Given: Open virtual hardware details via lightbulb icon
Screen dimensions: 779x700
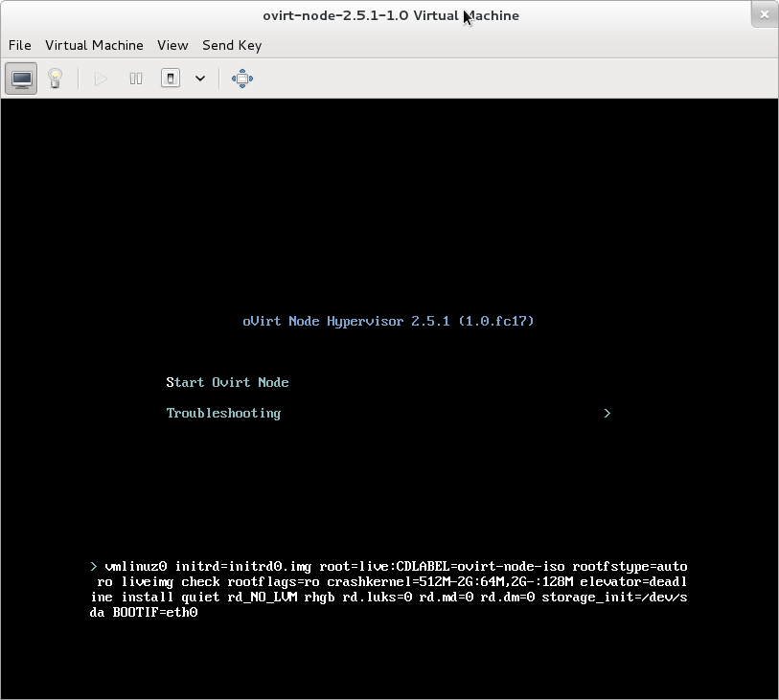Looking at the screenshot, I should click(56, 79).
